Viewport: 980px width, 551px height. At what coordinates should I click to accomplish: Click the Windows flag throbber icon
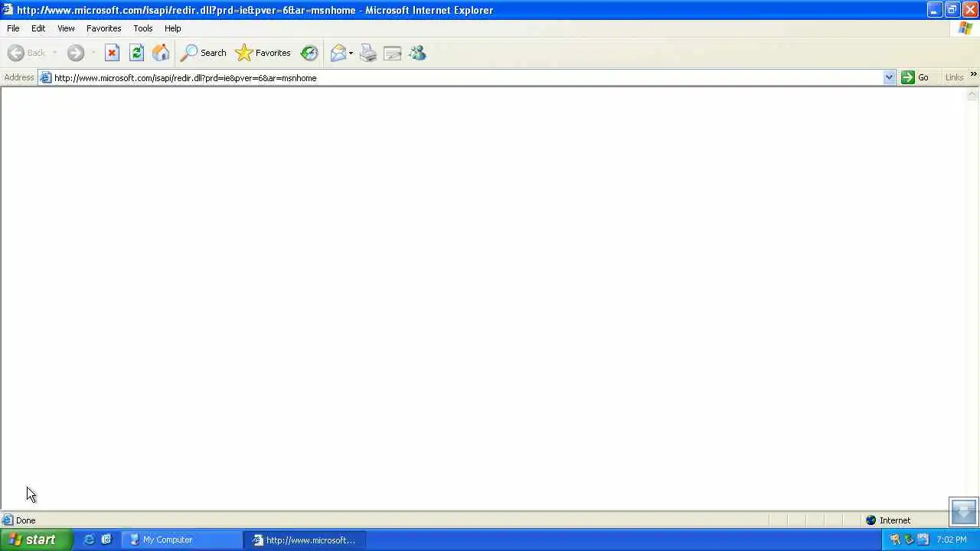pyautogui.click(x=965, y=28)
